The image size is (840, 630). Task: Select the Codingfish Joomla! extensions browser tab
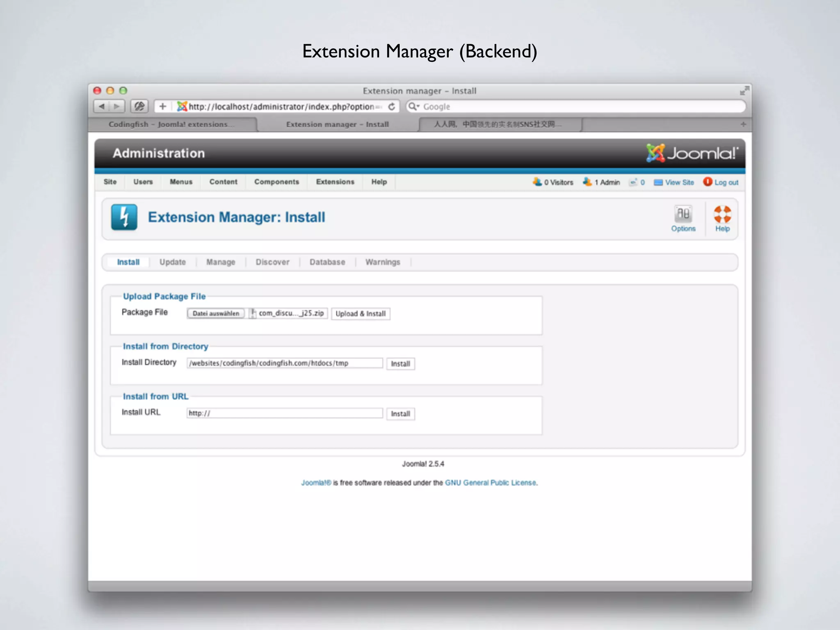pyautogui.click(x=172, y=124)
